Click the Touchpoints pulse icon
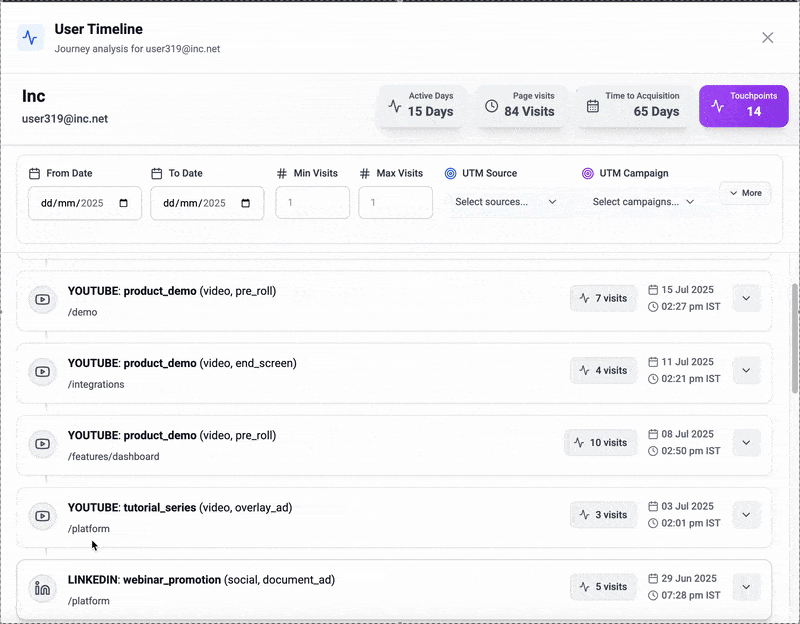Screen dimensions: 800x624 point(718,106)
